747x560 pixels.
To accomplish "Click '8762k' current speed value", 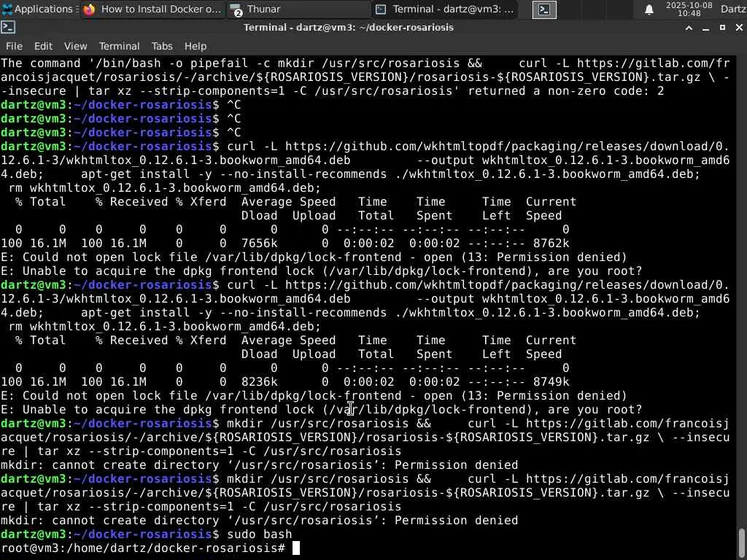I will coord(551,244).
